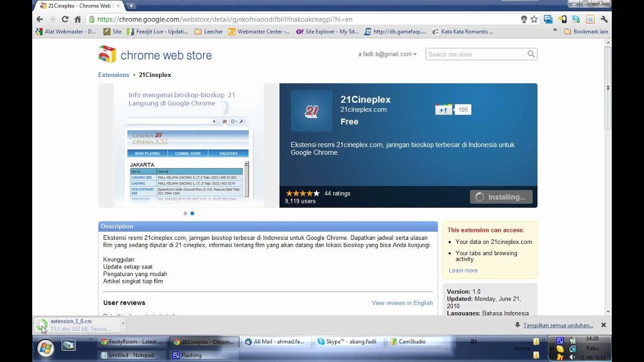The height and width of the screenshot is (362, 644).
Task: Click the 21cineplex.com developer link
Action: [x=363, y=110]
